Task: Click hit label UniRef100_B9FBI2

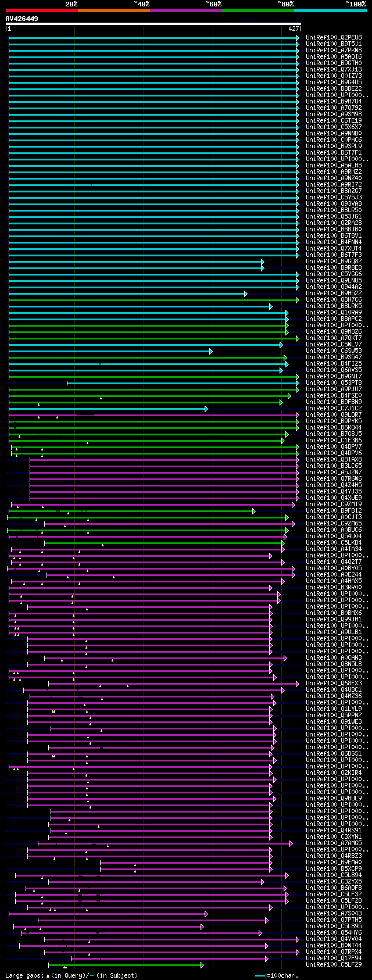Action: [x=334, y=510]
